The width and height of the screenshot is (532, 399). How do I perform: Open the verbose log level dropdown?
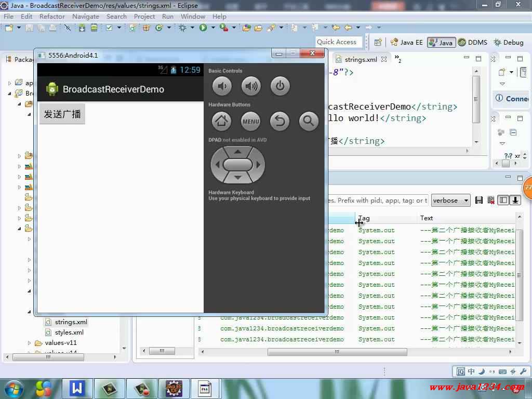[450, 201]
